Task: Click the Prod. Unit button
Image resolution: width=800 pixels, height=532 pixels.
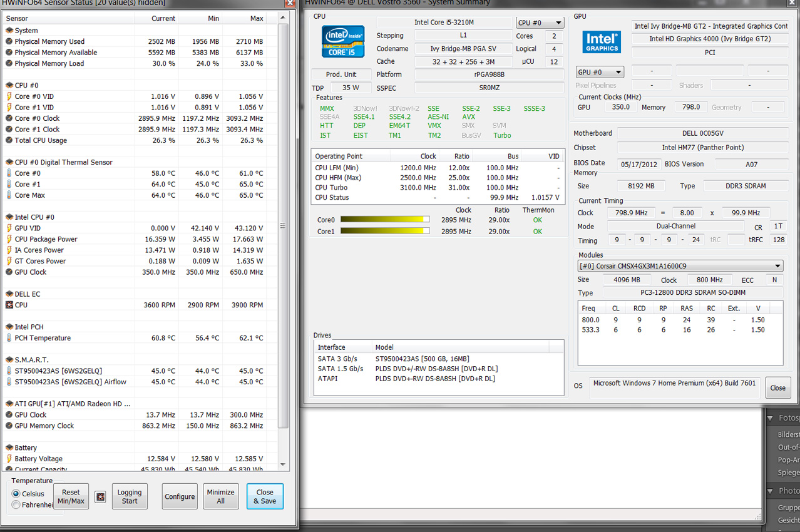Action: coord(342,74)
